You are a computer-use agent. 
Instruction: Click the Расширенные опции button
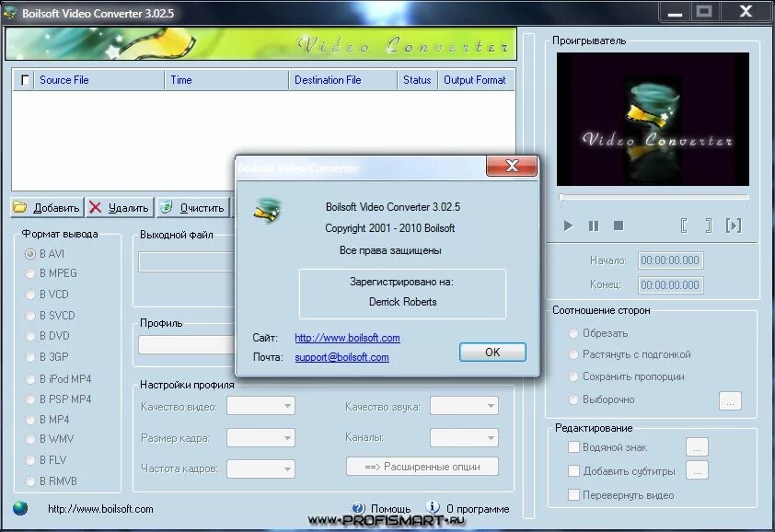[422, 467]
